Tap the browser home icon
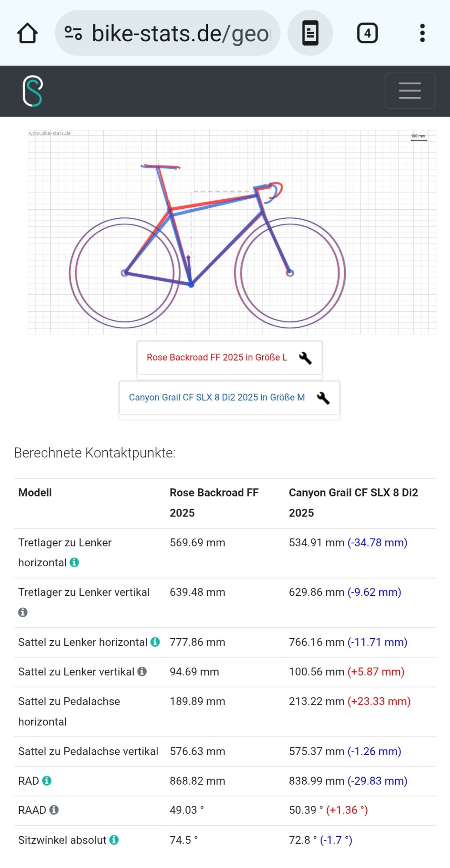This screenshot has height=868, width=450. (27, 33)
